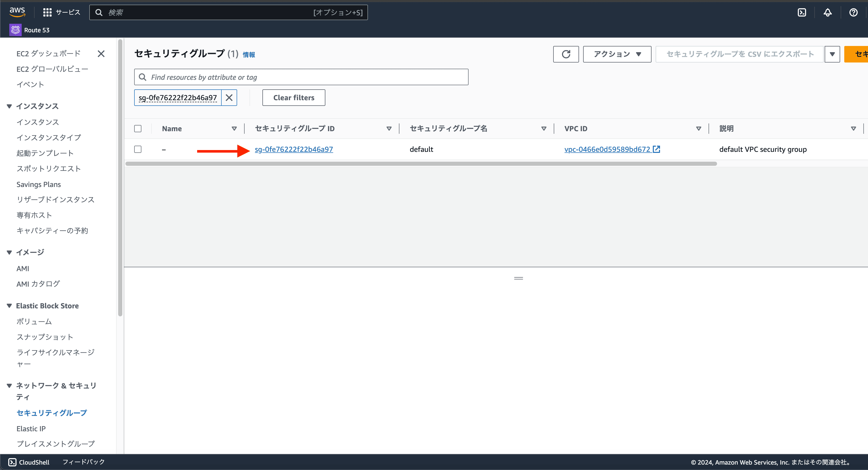Click the table horizontal scrollbar
The image size is (868, 470).
pyautogui.click(x=421, y=164)
